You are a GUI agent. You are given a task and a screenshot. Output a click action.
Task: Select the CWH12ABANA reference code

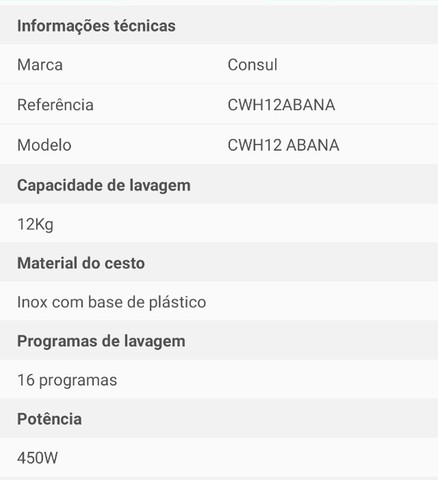click(281, 105)
